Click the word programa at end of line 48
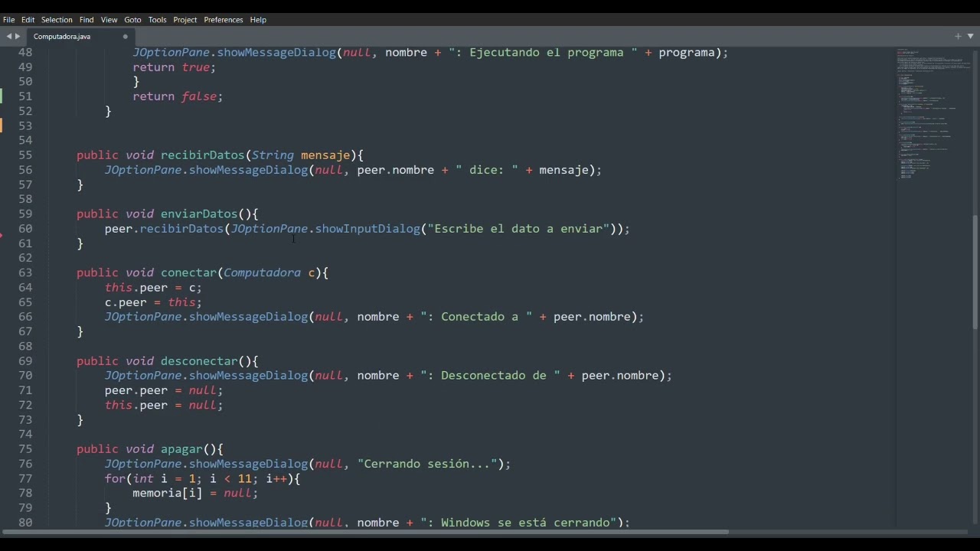This screenshot has width=980, height=551. [x=687, y=53]
